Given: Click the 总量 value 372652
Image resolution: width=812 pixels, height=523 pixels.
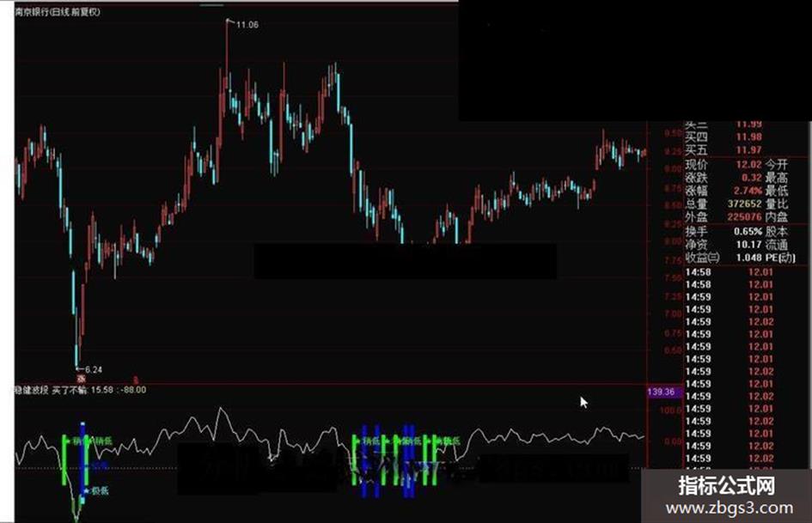Looking at the screenshot, I should pos(745,204).
